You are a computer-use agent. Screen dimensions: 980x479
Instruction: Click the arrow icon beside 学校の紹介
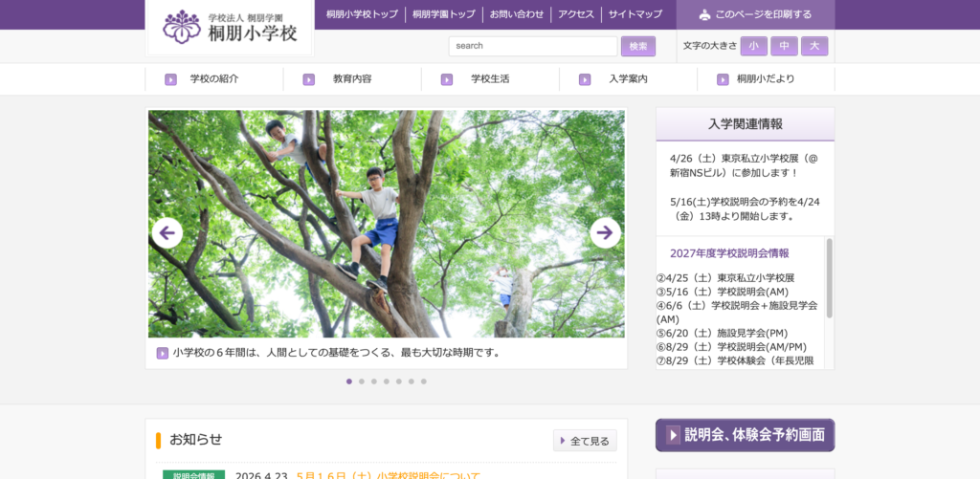tap(170, 79)
